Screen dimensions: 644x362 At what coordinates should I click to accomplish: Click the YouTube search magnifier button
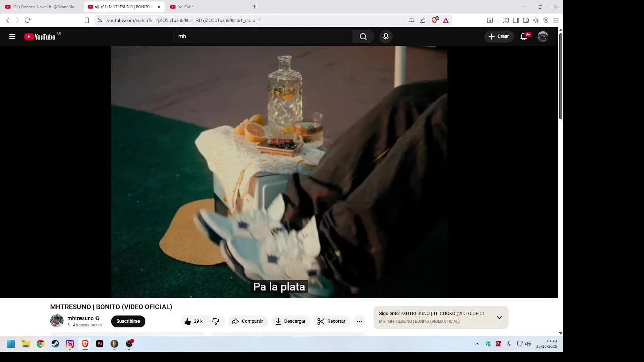tap(363, 37)
